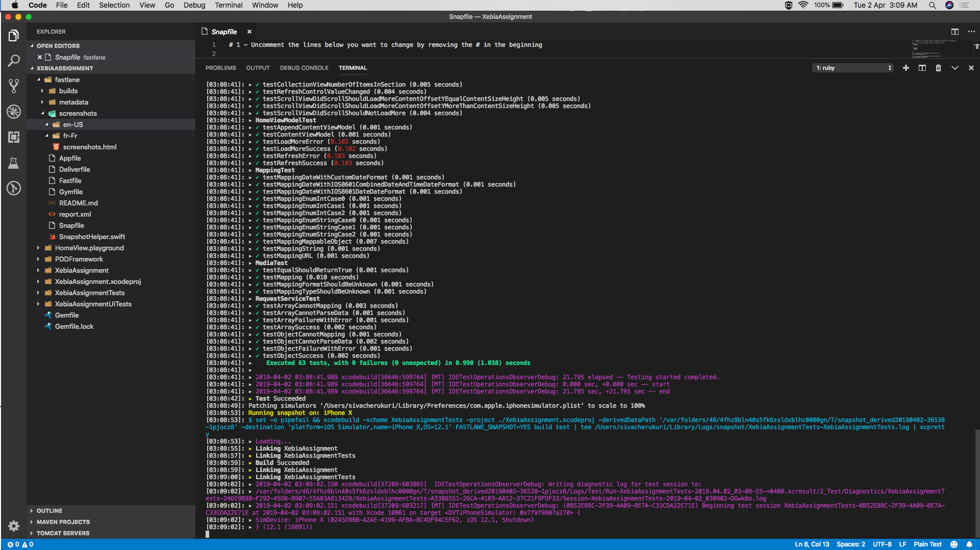Viewport: 980px width, 550px height.
Task: Open Source Control view in activity bar
Action: click(x=14, y=86)
